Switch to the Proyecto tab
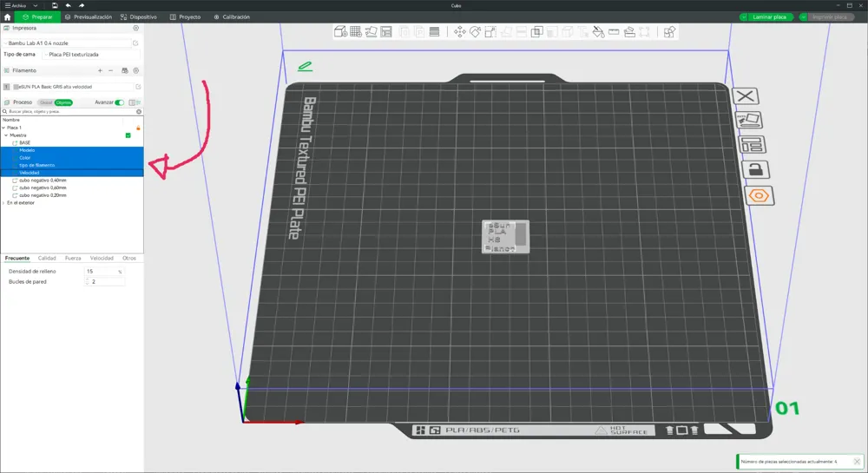This screenshot has width=868, height=473. tap(186, 17)
